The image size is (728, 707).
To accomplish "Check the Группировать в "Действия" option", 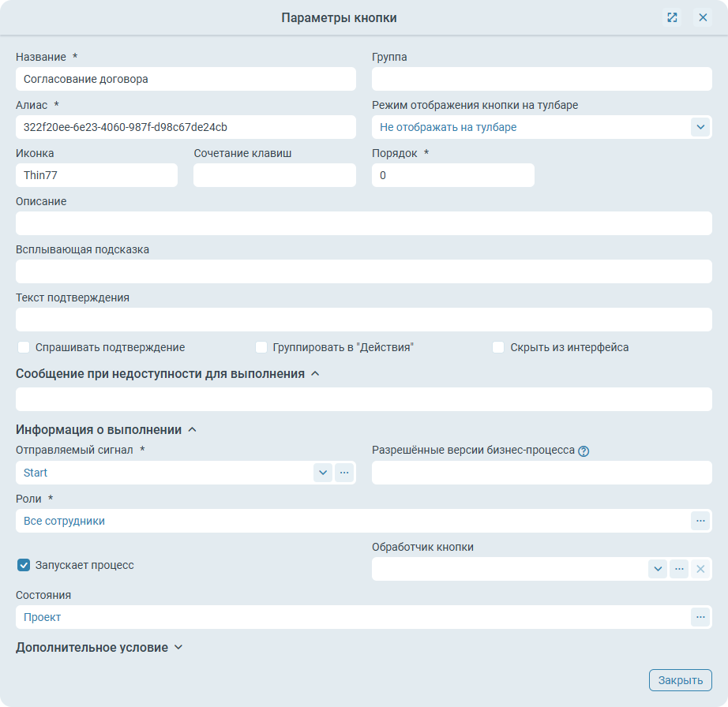I will click(x=261, y=347).
